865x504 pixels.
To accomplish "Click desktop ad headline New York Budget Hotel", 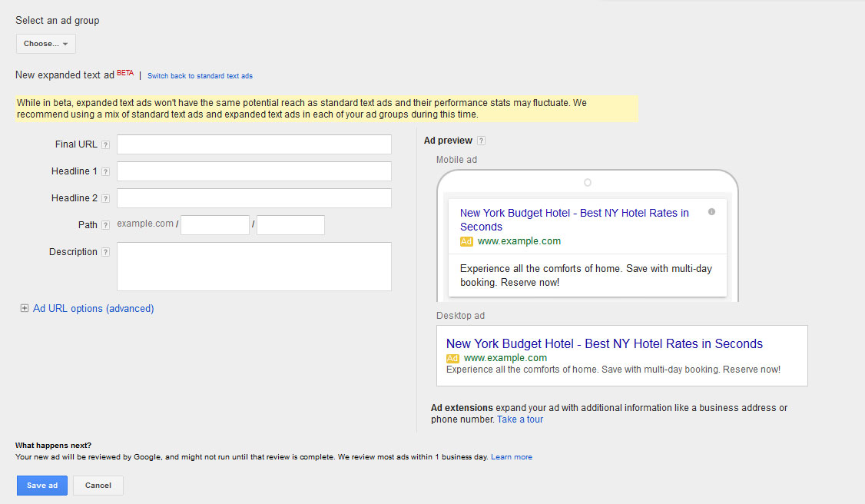I will 604,343.
